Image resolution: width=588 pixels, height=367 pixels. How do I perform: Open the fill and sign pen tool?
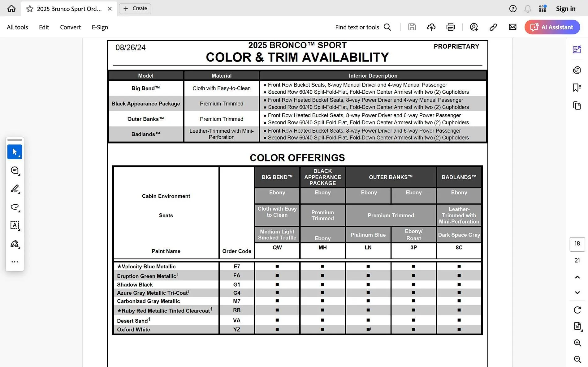(15, 244)
